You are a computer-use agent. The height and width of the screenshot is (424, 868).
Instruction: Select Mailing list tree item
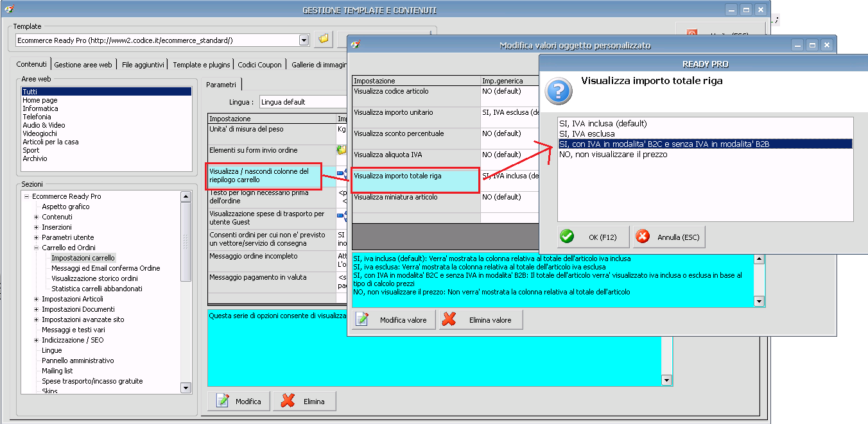point(57,371)
